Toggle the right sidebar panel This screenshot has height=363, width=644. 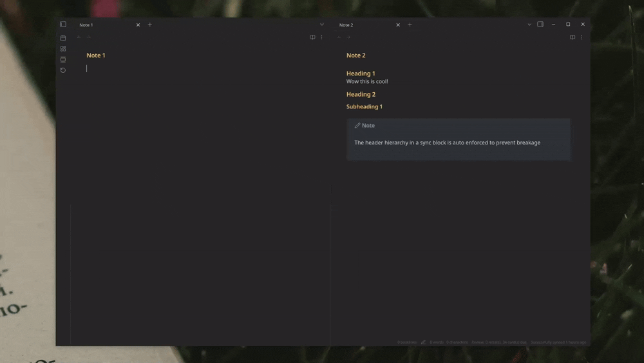pos(540,25)
